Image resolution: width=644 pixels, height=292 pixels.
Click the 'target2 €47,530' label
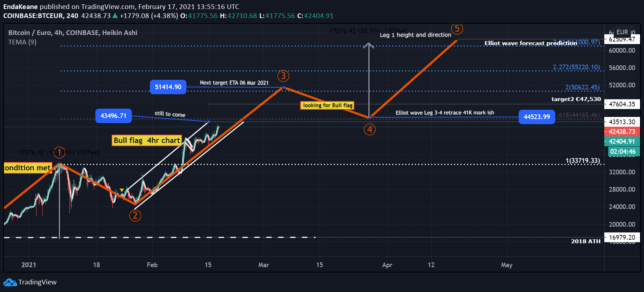pyautogui.click(x=576, y=99)
